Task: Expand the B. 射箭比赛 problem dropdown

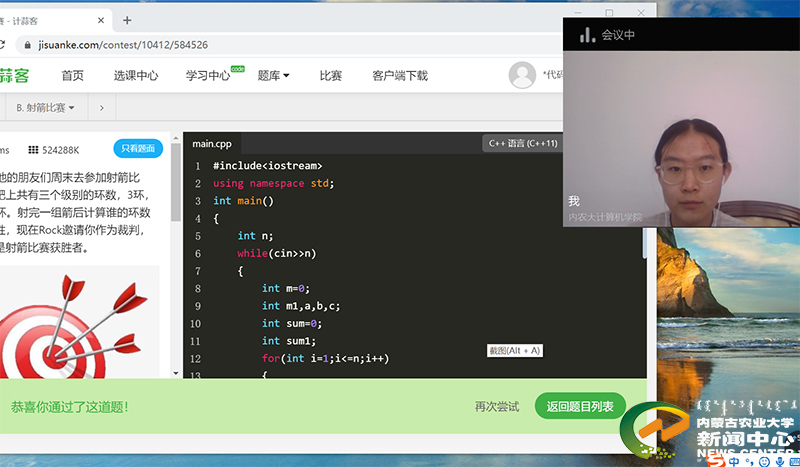Action: tap(45, 108)
